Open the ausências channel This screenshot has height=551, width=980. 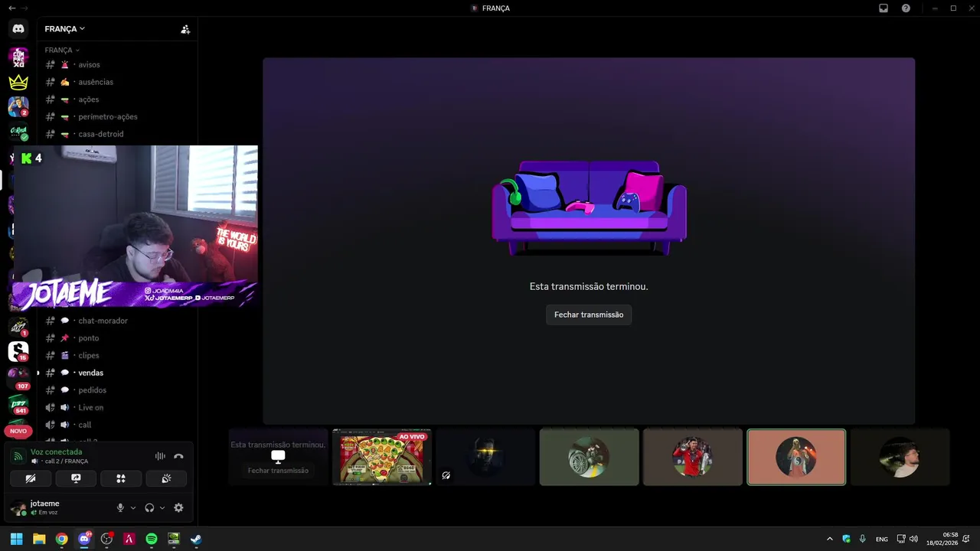[x=116, y=82]
